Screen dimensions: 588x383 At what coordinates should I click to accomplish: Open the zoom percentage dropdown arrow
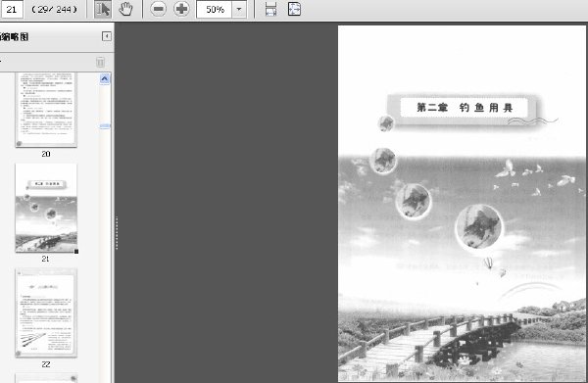(x=239, y=9)
